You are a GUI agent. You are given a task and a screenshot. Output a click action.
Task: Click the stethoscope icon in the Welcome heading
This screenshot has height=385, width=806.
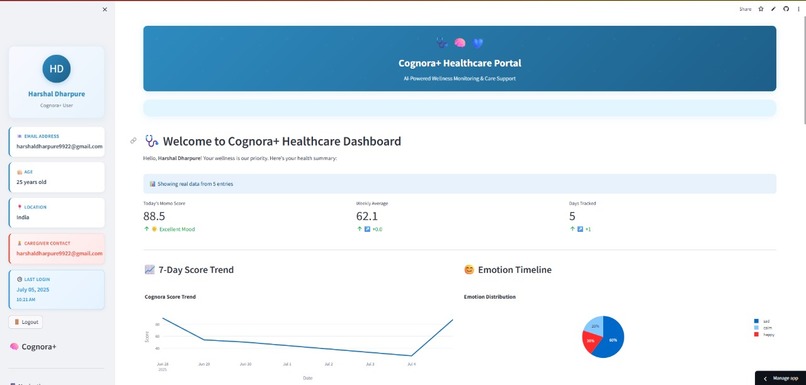point(152,141)
